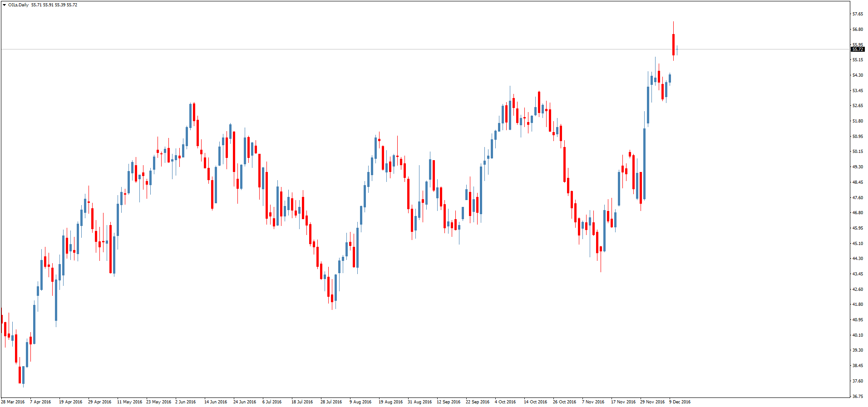This screenshot has height=407, width=868.
Task: Click the 18 Jul 2016 date label
Action: tap(302, 402)
